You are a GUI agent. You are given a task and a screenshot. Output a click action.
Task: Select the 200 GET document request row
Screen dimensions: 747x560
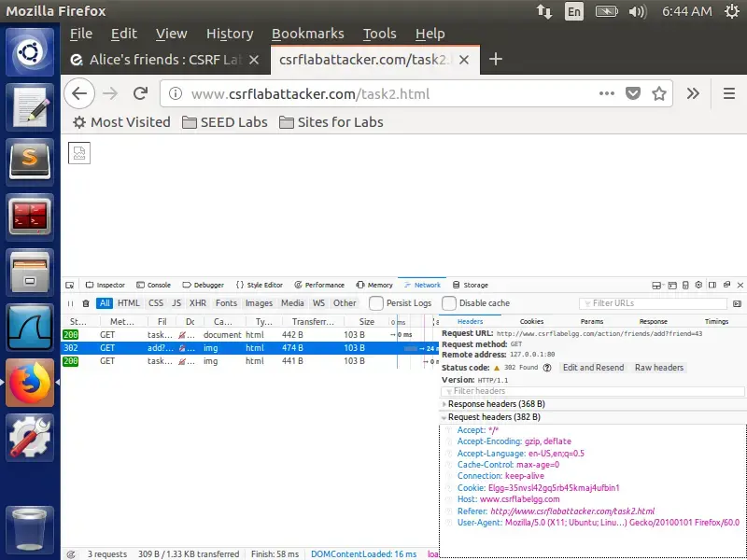(x=250, y=335)
